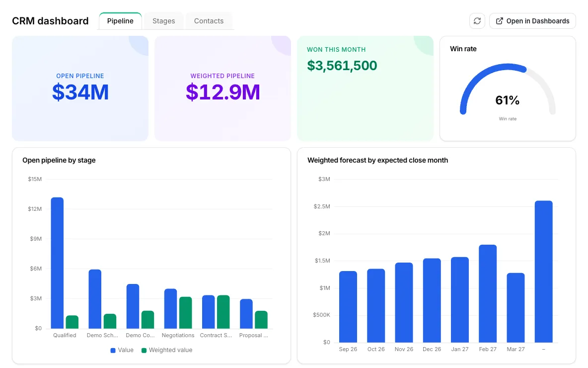Click the blue Demo Sch... value bar
Screen dimensions: 588x368
95,299
